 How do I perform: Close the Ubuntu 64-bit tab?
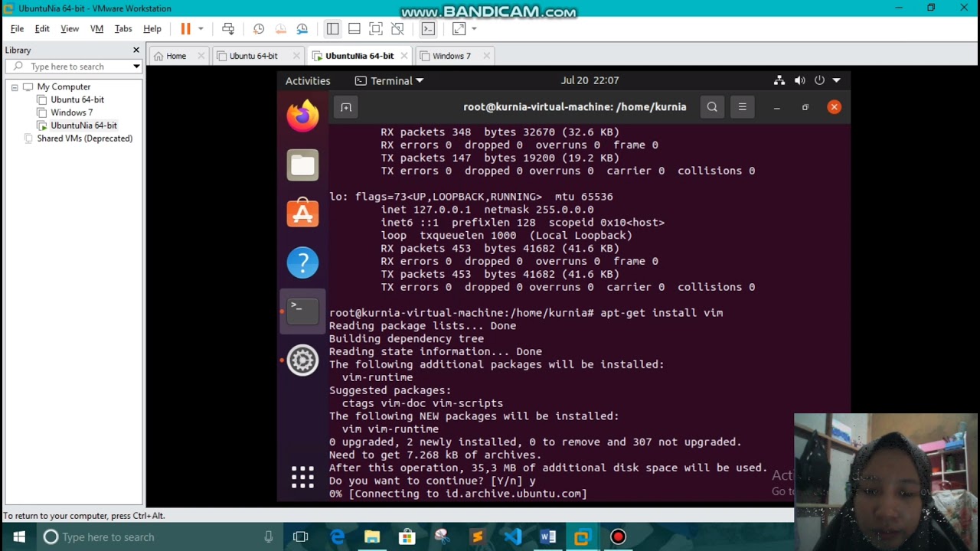coord(296,56)
